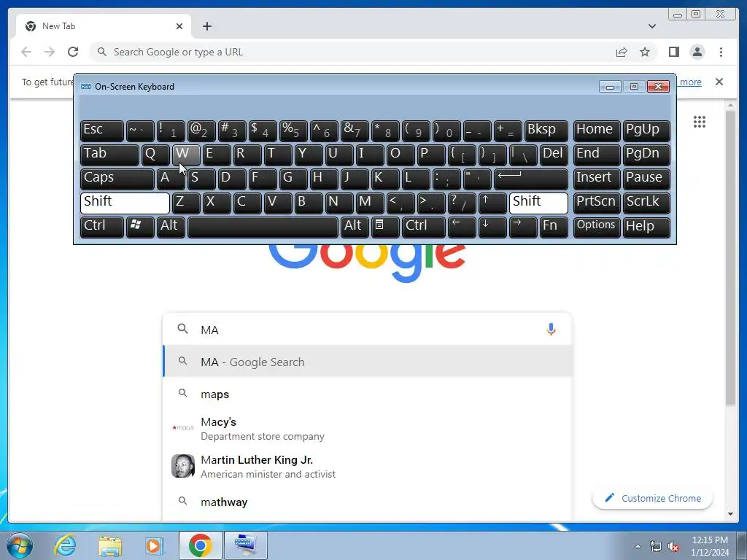Viewport: 747px width, 560px height.
Task: Open the Google apps grid
Action: [700, 122]
